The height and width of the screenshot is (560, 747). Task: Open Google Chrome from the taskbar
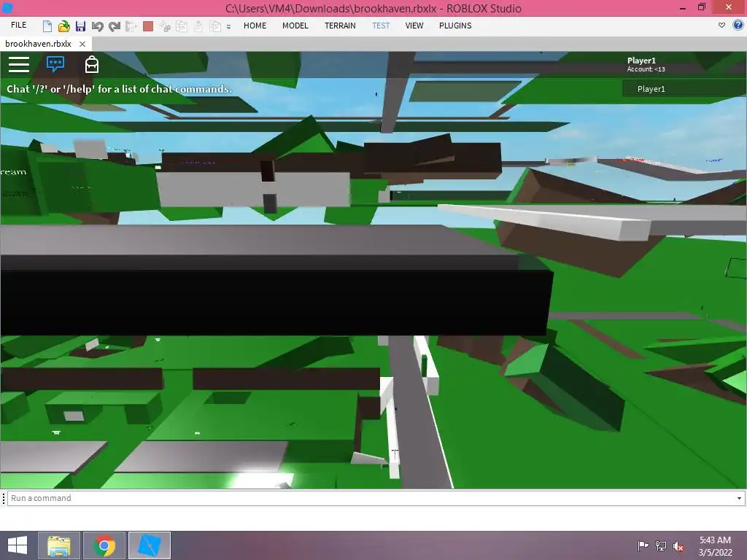(x=104, y=545)
